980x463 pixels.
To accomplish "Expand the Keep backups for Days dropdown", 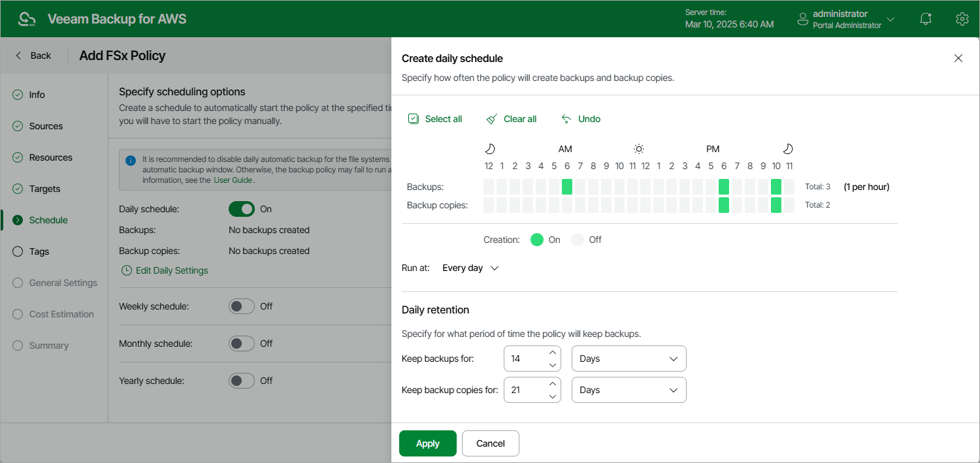I will pyautogui.click(x=629, y=359).
